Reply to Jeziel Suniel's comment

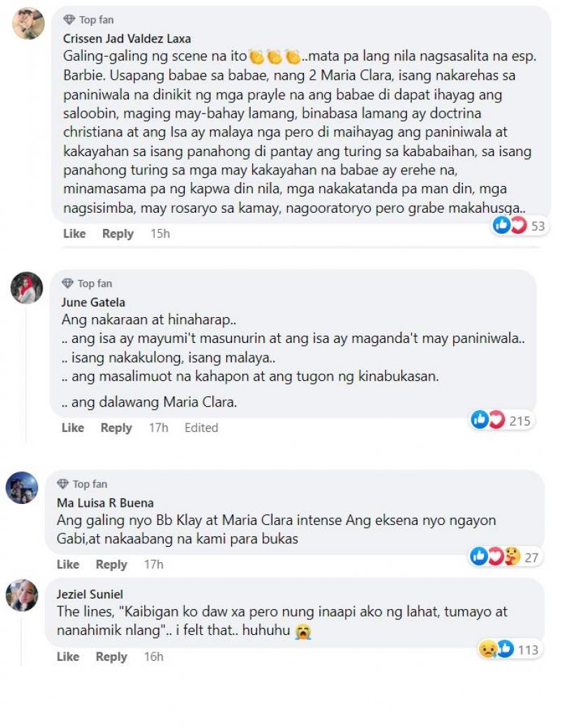[x=111, y=657]
